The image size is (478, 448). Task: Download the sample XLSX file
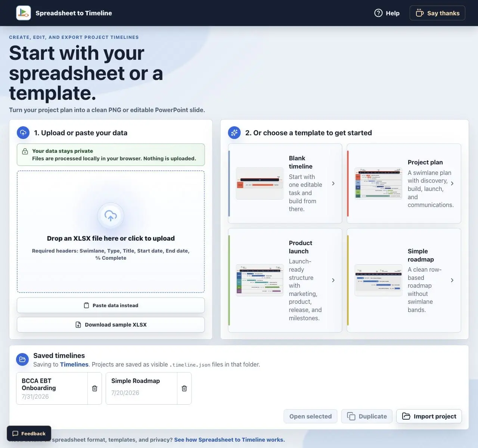[111, 325]
